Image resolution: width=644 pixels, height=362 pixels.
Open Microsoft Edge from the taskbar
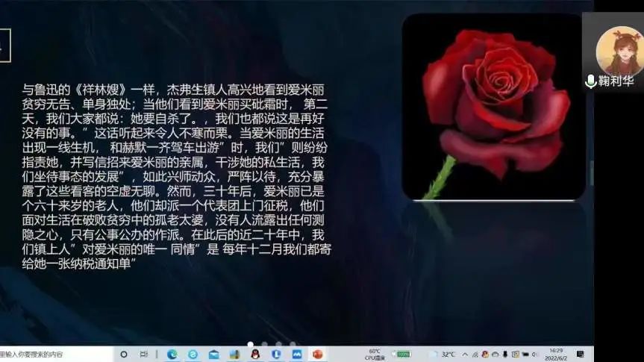point(172,354)
